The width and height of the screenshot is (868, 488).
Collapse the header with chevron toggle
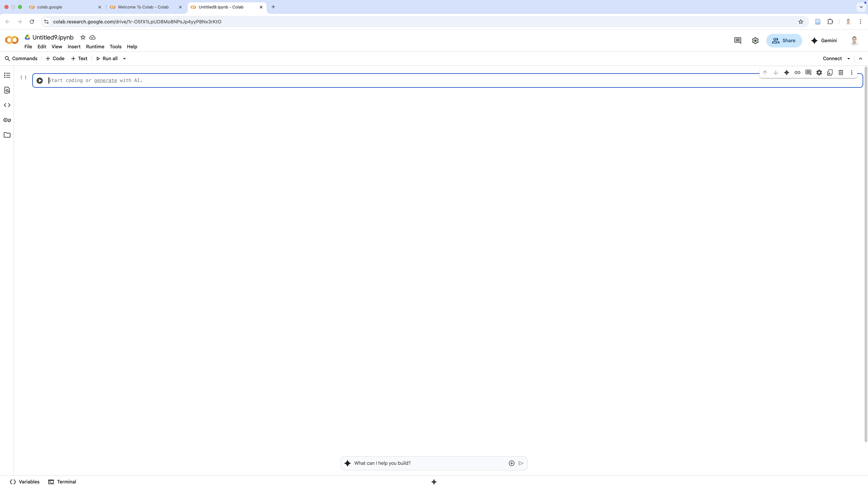click(860, 59)
